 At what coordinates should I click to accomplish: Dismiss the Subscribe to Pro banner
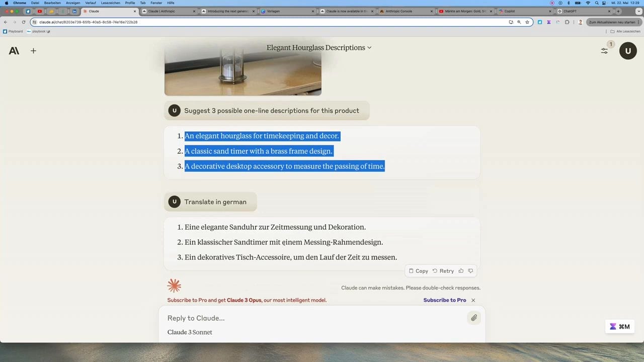(473, 300)
